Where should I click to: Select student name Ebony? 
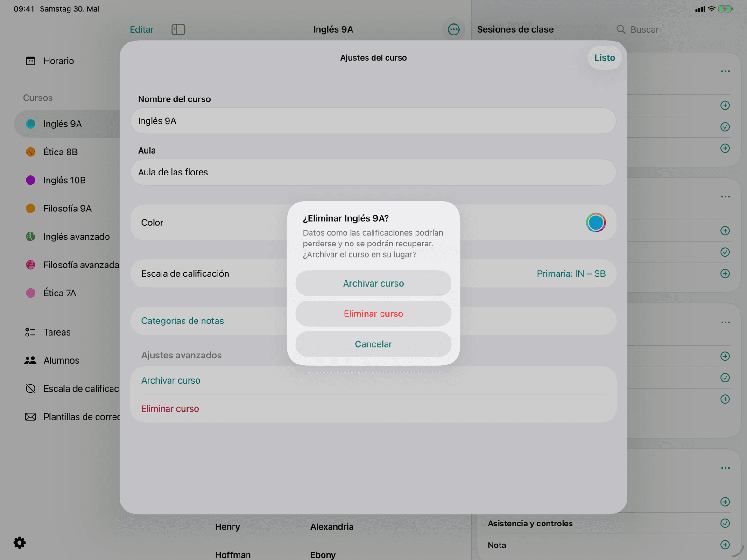click(x=323, y=555)
